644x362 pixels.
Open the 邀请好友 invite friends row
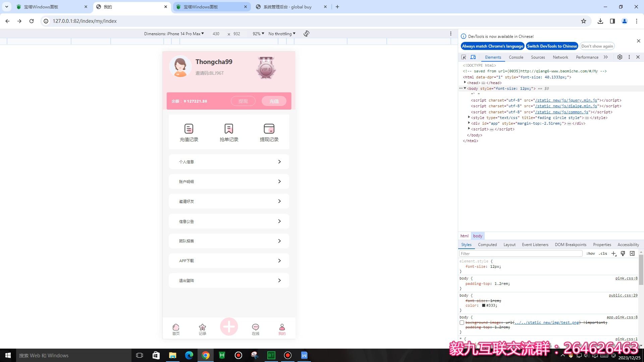click(x=229, y=201)
